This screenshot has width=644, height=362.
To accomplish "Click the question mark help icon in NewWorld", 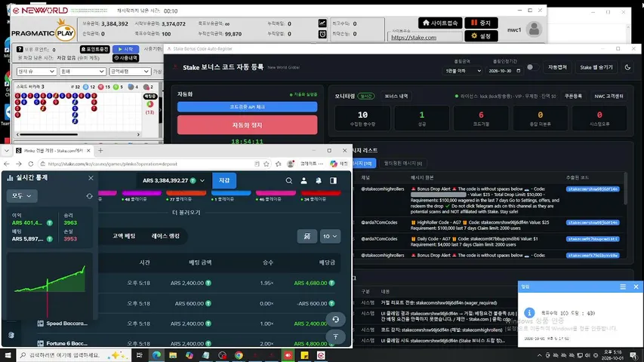I will pos(20,49).
